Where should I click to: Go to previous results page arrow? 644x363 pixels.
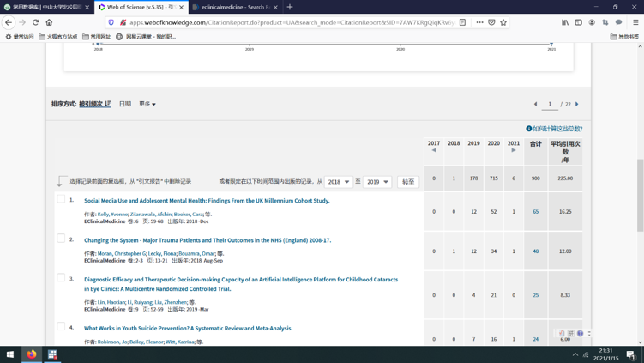536,104
